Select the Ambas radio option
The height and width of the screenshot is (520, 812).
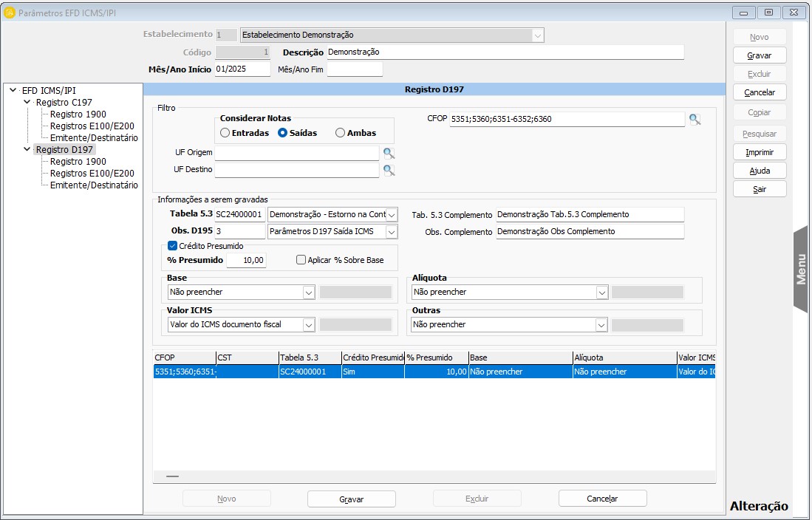point(340,133)
